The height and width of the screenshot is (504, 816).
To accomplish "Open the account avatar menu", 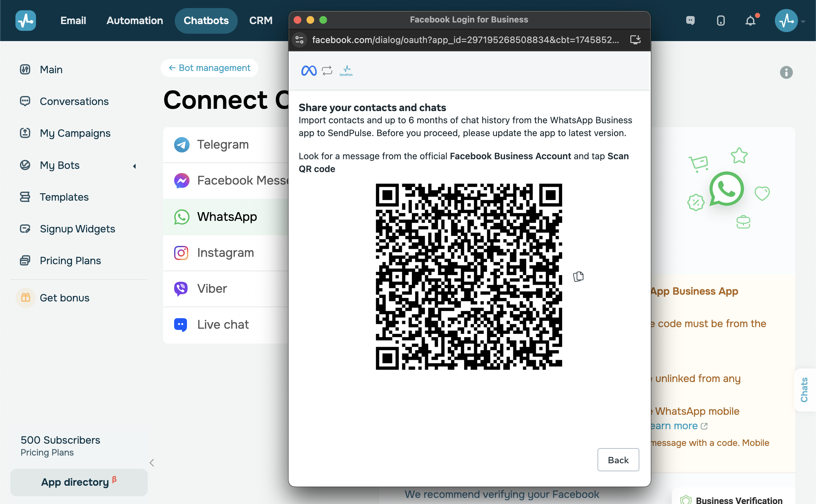I will click(x=786, y=20).
